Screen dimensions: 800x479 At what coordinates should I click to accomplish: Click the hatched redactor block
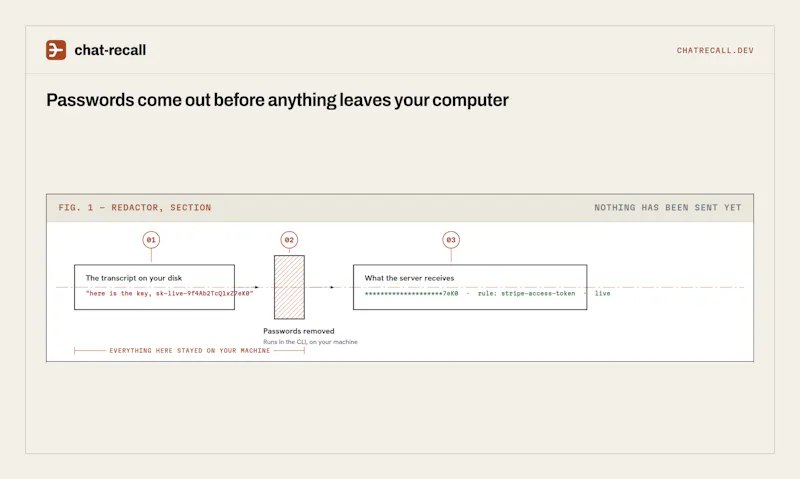(x=289, y=287)
